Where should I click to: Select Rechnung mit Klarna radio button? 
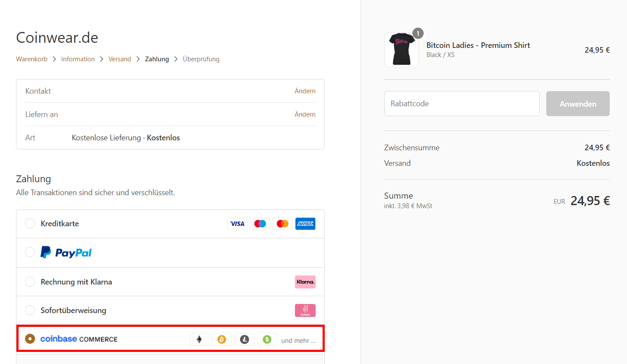[30, 282]
